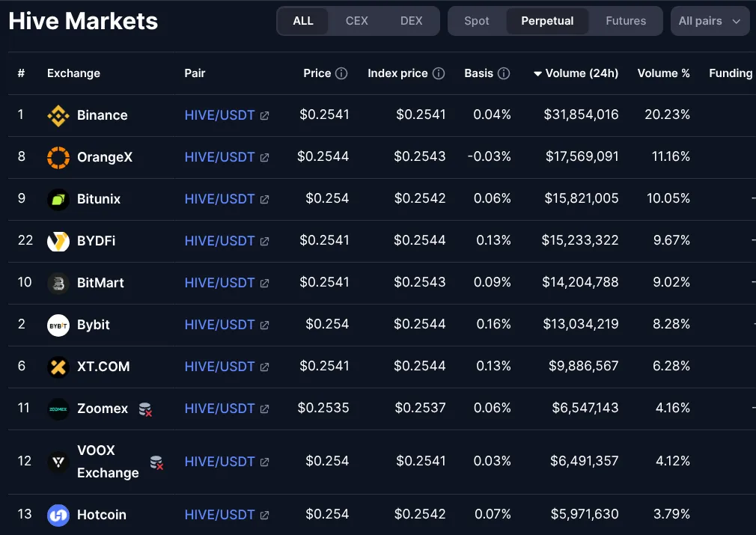Click the Hotcoin exchange logo
This screenshot has height=535, width=756.
(x=58, y=516)
